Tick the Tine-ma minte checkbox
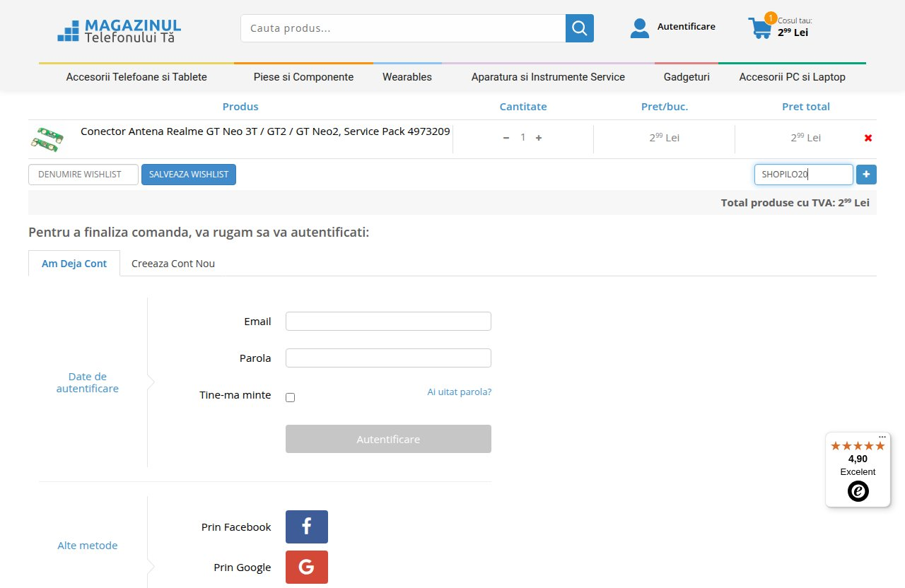 pos(290,397)
